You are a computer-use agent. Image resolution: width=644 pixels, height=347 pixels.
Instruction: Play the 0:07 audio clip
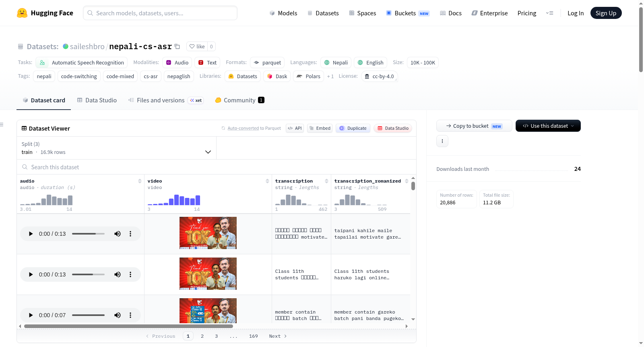pyautogui.click(x=31, y=315)
